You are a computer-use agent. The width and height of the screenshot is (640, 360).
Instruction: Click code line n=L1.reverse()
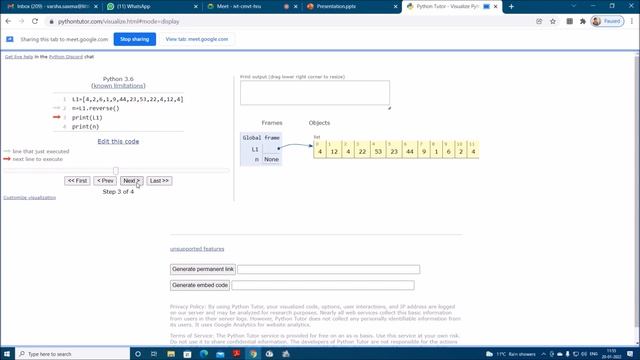pos(96,109)
